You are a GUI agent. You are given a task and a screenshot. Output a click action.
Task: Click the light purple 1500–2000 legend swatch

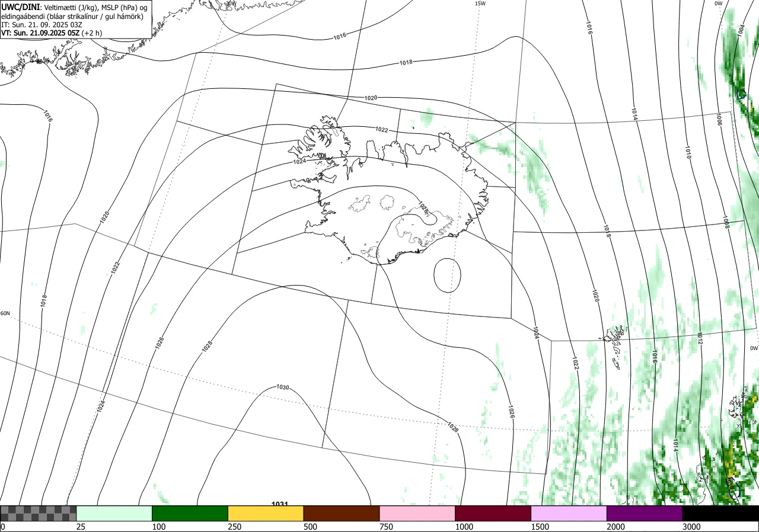pos(569,513)
